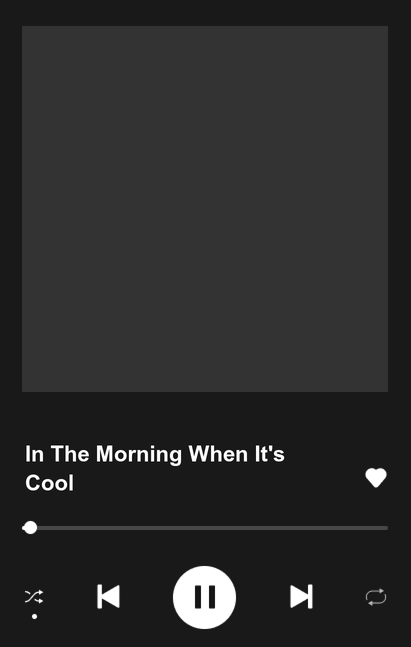Click the gray seek bar track
The image size is (411, 647).
205,528
